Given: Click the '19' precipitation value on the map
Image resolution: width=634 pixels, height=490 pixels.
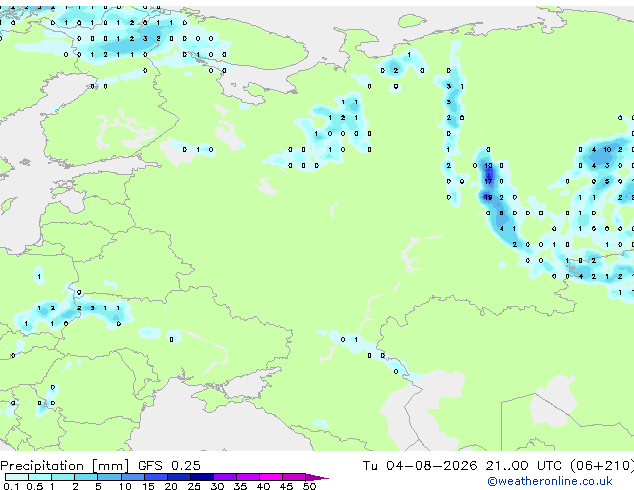Looking at the screenshot, I should (488, 197).
